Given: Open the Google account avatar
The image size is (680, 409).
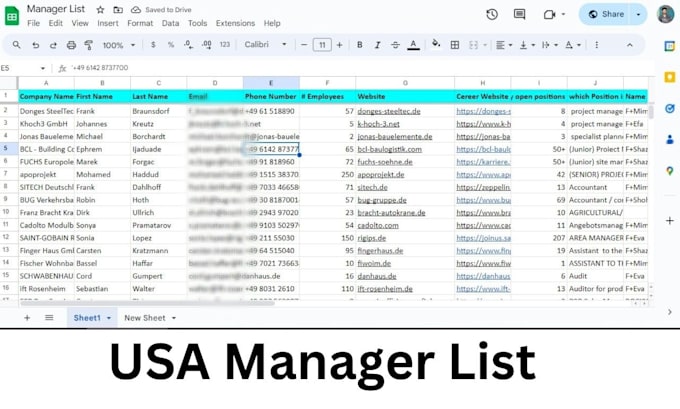Looking at the screenshot, I should click(665, 14).
